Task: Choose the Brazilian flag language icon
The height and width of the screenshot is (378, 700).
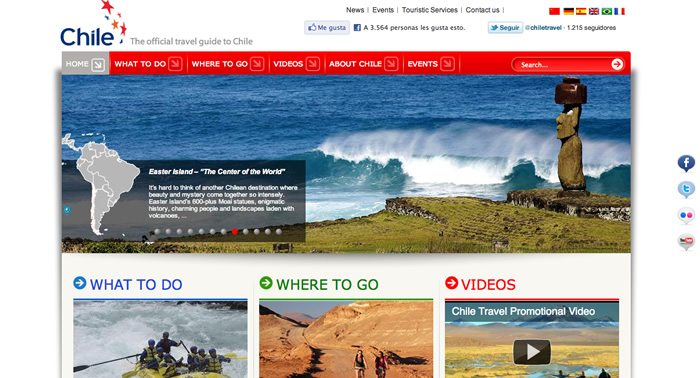Action: [x=606, y=12]
